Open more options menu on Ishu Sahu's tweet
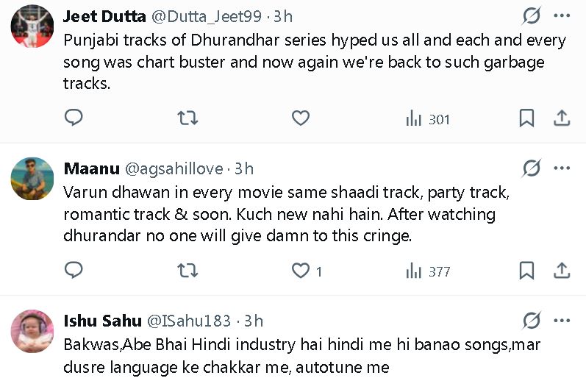This screenshot has height=392, width=586. [x=562, y=321]
